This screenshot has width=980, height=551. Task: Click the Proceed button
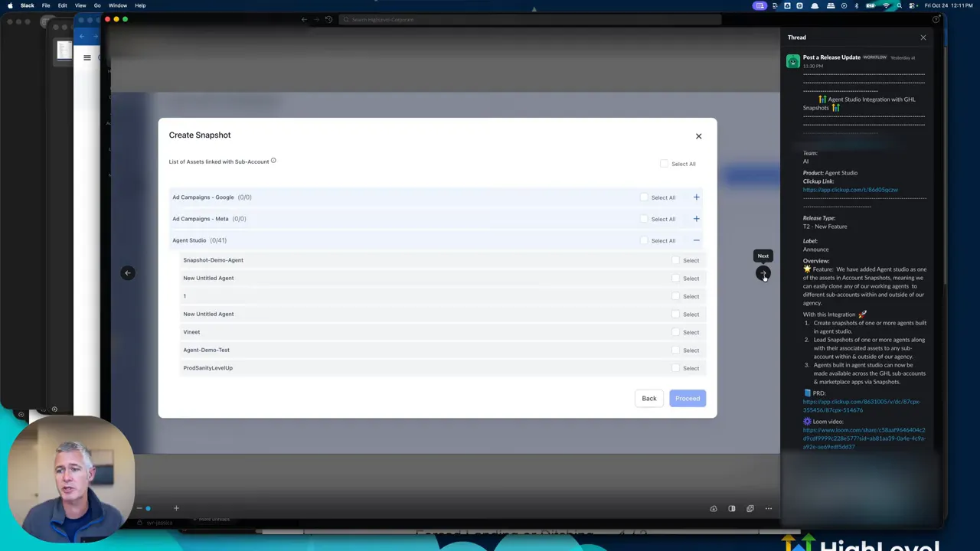(x=688, y=398)
